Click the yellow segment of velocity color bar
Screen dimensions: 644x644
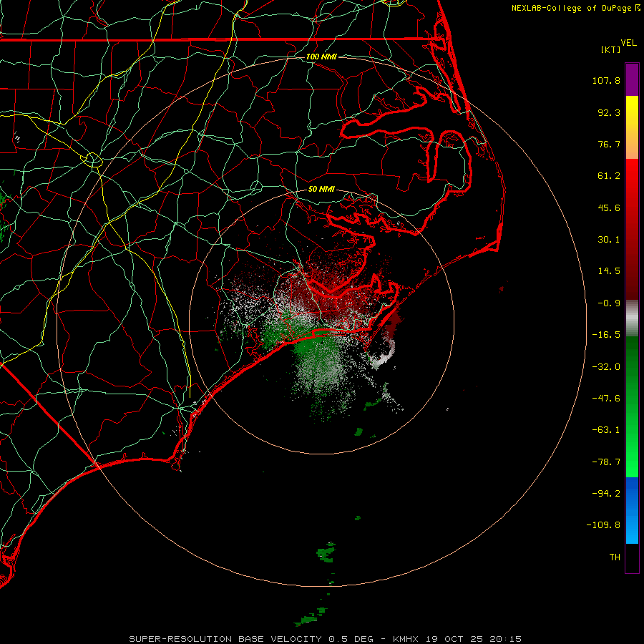click(x=632, y=127)
